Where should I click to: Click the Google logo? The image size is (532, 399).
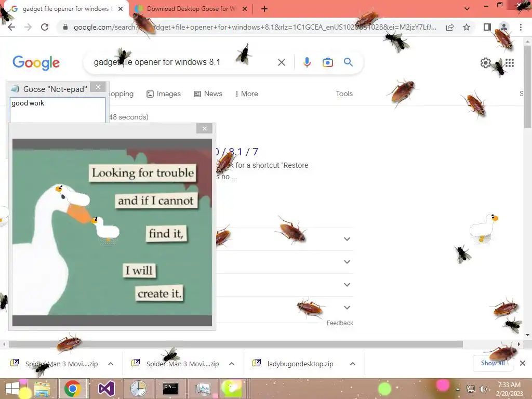click(36, 63)
